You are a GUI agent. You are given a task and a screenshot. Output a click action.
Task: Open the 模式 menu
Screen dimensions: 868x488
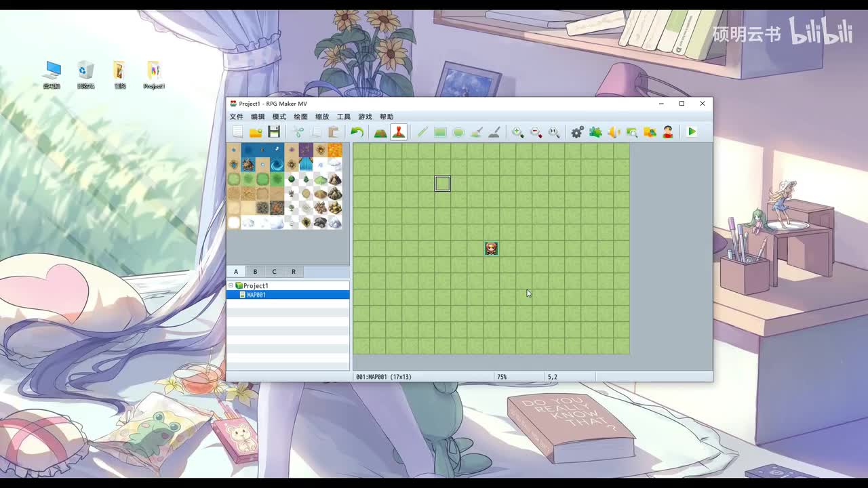tap(279, 117)
